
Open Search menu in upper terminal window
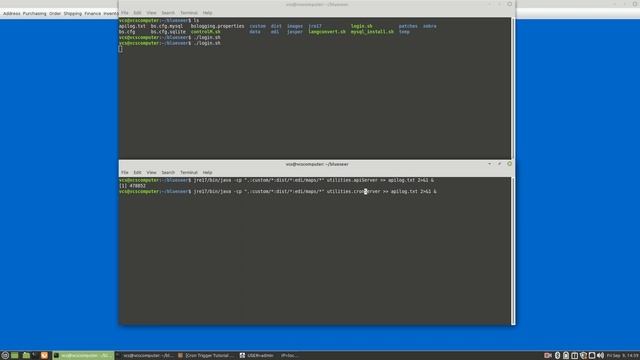point(168,13)
